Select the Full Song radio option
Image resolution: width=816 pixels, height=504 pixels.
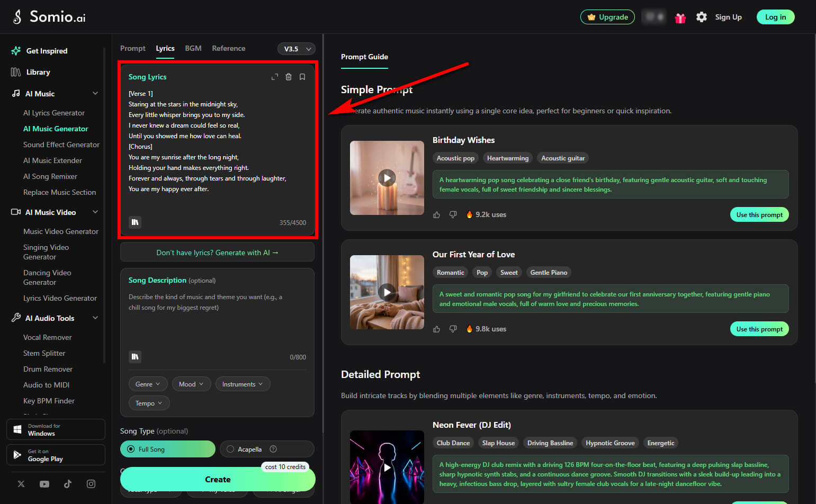point(167,449)
